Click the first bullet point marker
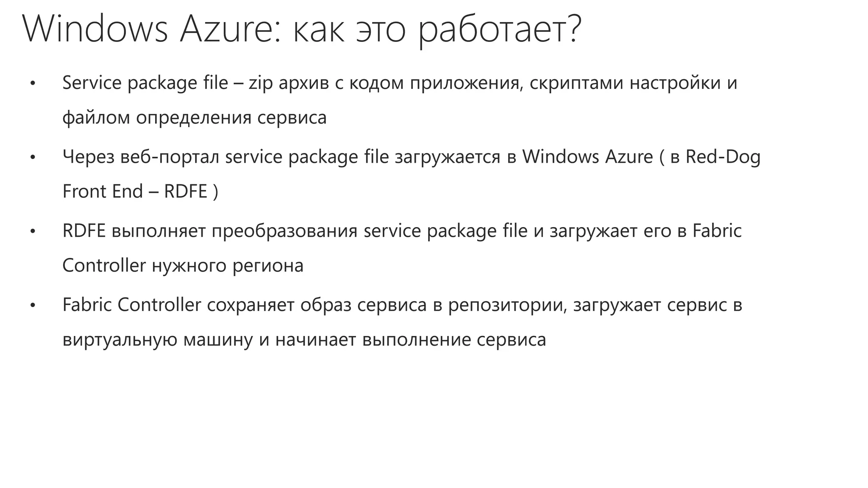This screenshot has height=488, width=868. tap(33, 83)
